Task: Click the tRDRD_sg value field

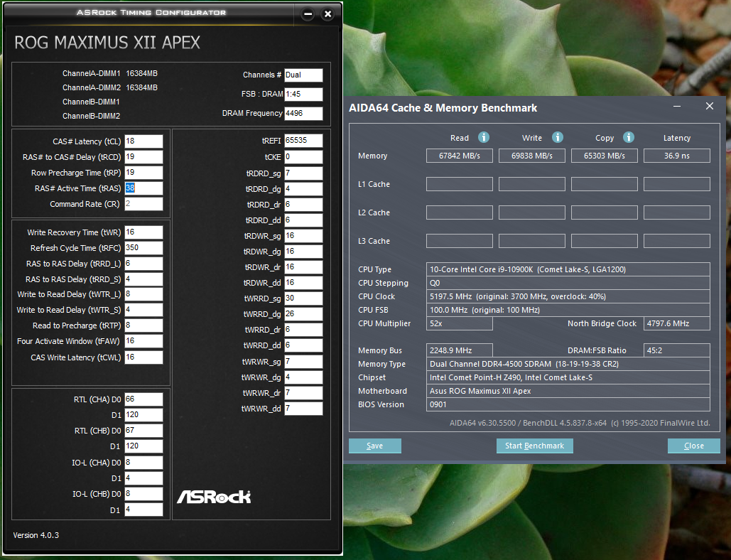Action: click(303, 173)
